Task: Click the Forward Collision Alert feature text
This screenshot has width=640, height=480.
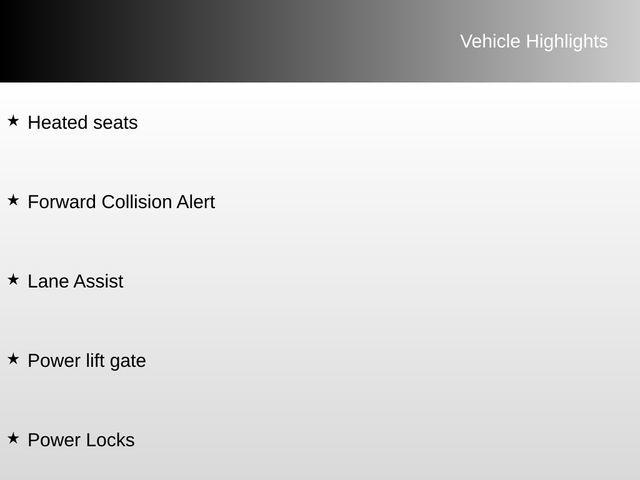Action: [121, 202]
